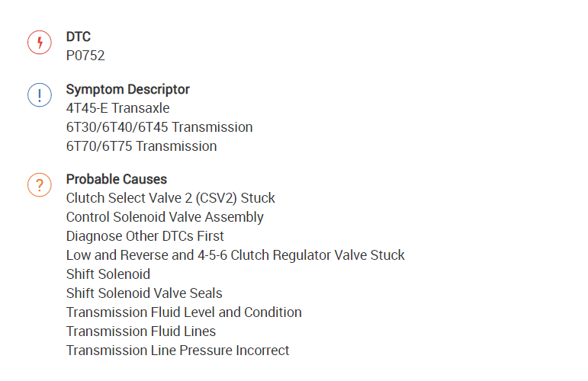Viewport: 588px width, 381px height.
Task: Select 4T45-E Transaxle entry
Action: 117,108
